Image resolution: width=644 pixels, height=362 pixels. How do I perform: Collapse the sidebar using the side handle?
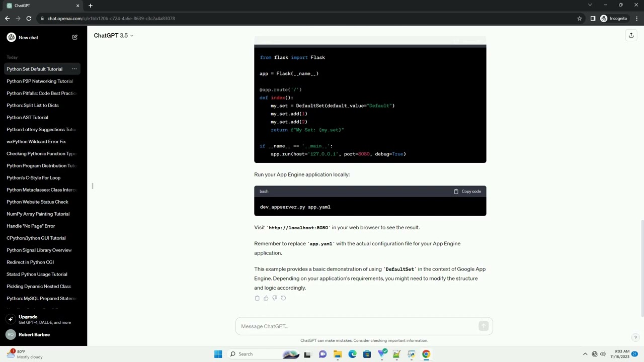(x=93, y=186)
